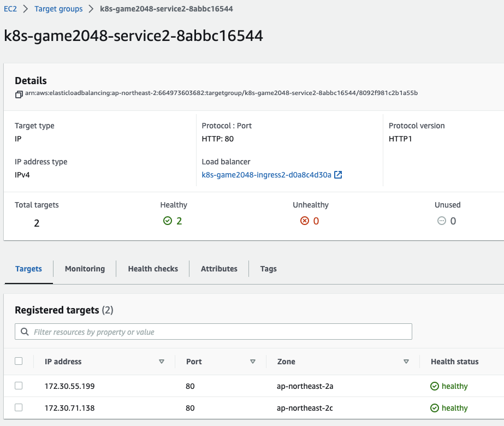Viewport: 504px width, 426px height.
Task: Open the Tags tab
Action: coord(269,269)
